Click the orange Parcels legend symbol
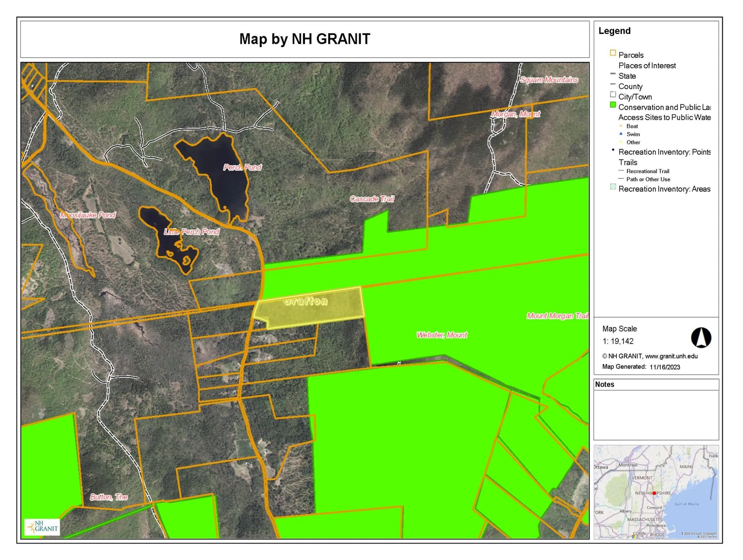Viewport: 743px width, 560px height. pyautogui.click(x=613, y=53)
